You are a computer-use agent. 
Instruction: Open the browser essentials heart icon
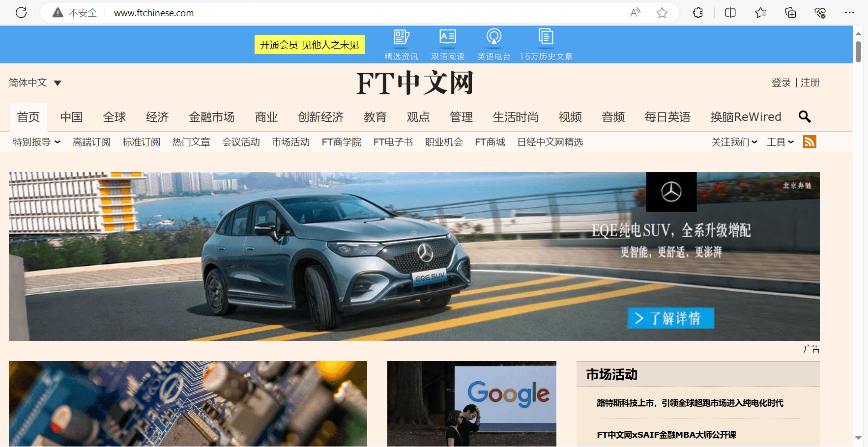click(820, 13)
